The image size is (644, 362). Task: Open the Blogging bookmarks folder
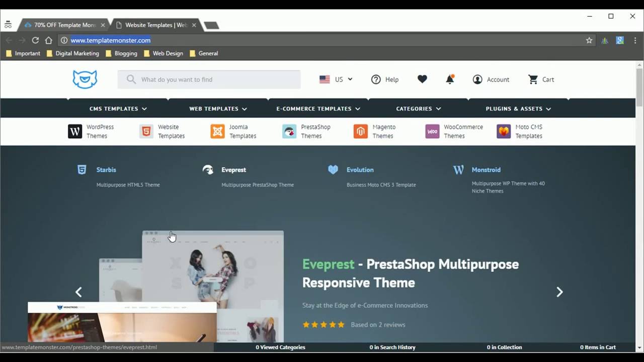(x=121, y=53)
